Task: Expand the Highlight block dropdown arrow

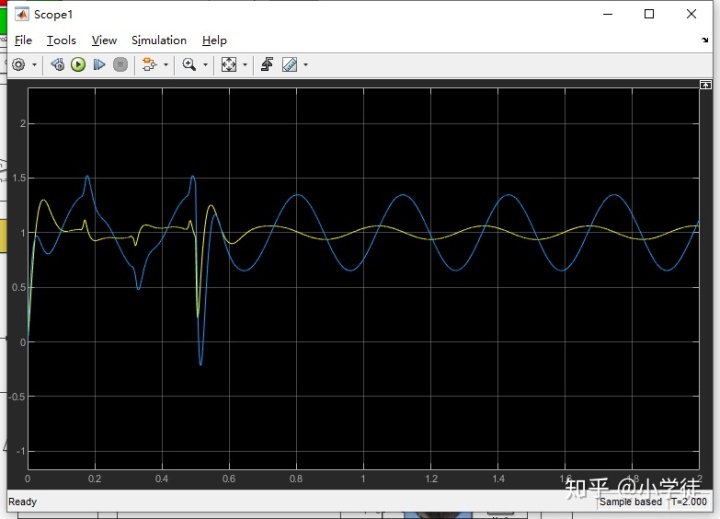Action: tap(166, 65)
